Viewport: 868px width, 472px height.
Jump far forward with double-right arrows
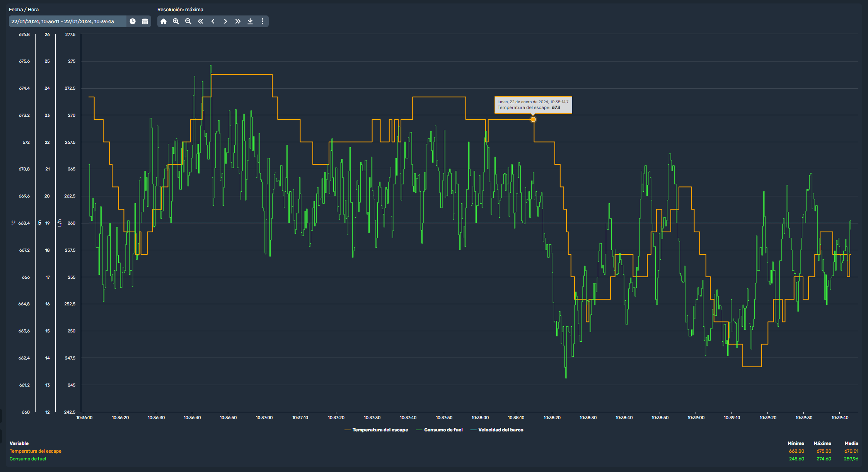pos(238,21)
